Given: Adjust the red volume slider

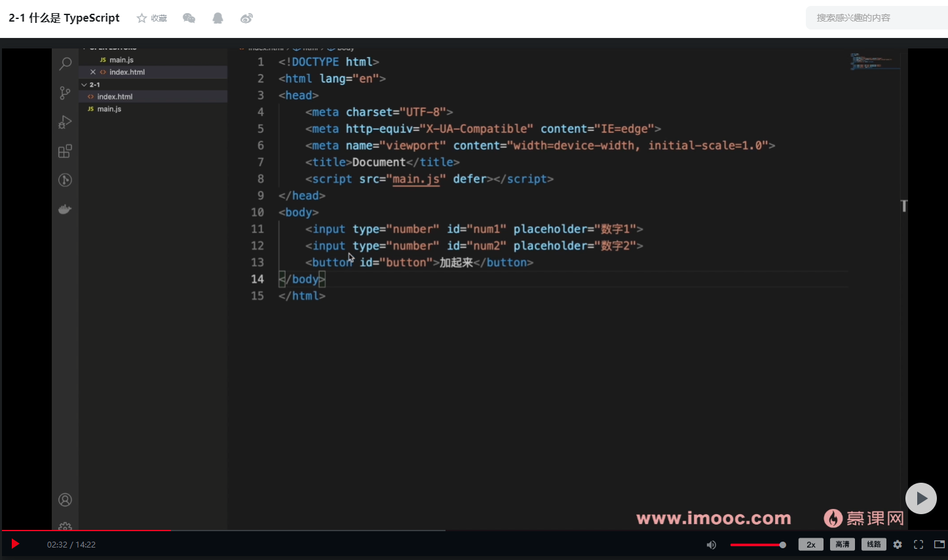Looking at the screenshot, I should click(x=758, y=545).
